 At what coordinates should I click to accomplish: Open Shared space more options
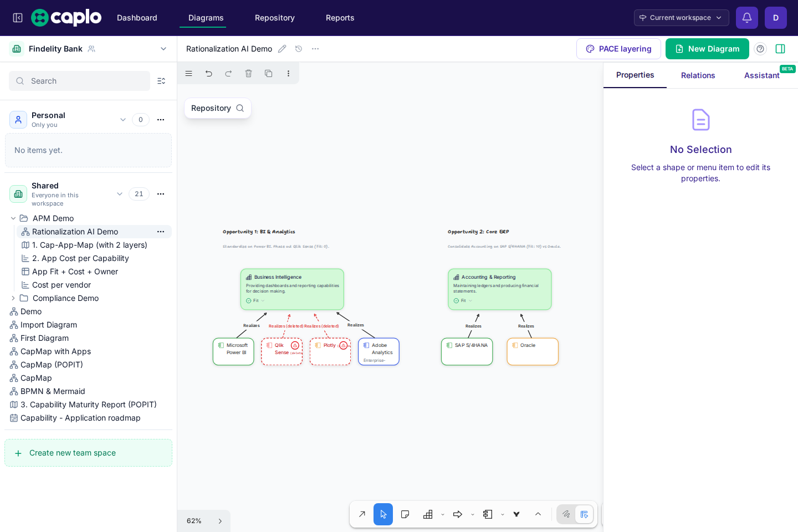coord(161,194)
